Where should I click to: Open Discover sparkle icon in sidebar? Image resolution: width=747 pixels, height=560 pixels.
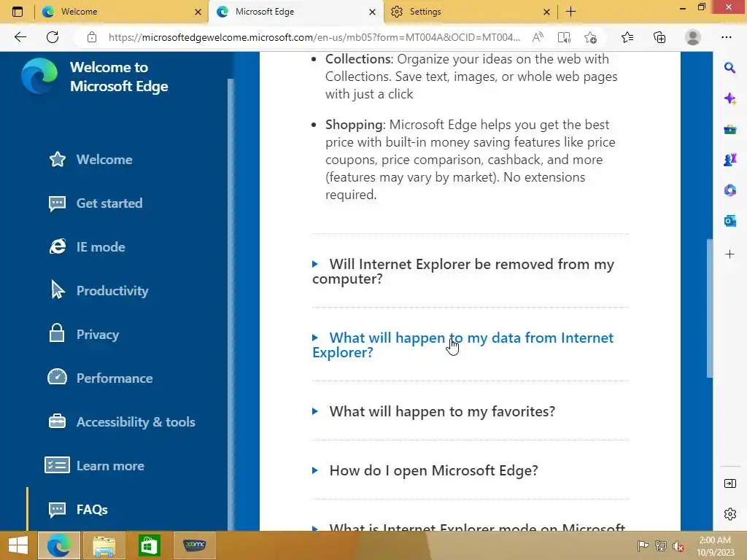coord(729,98)
